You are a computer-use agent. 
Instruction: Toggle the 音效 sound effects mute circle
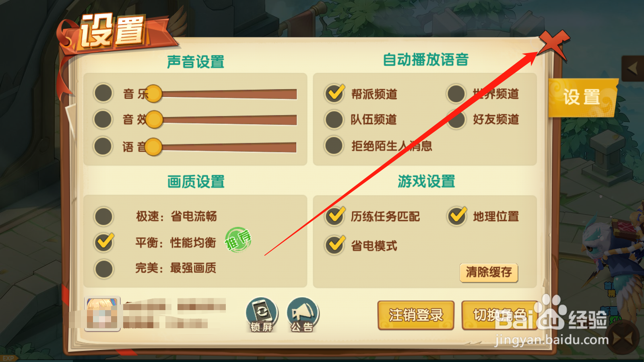click(x=103, y=119)
